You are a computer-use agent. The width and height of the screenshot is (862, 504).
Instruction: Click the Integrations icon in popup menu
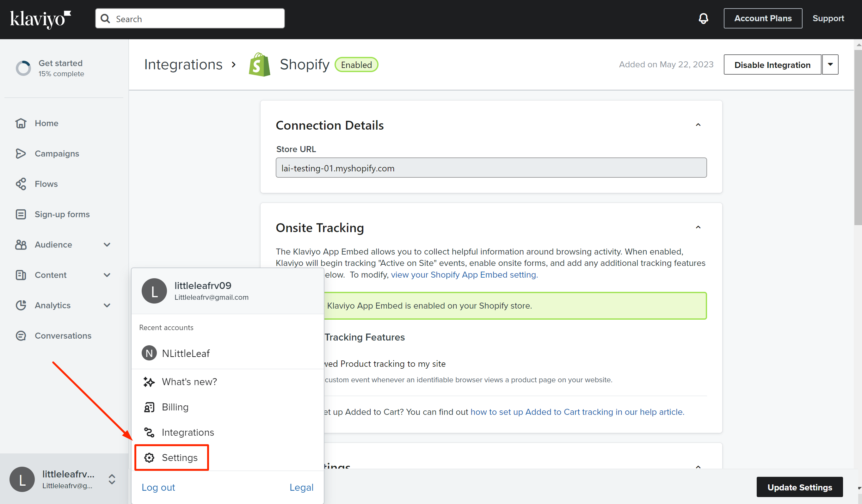pos(149,432)
